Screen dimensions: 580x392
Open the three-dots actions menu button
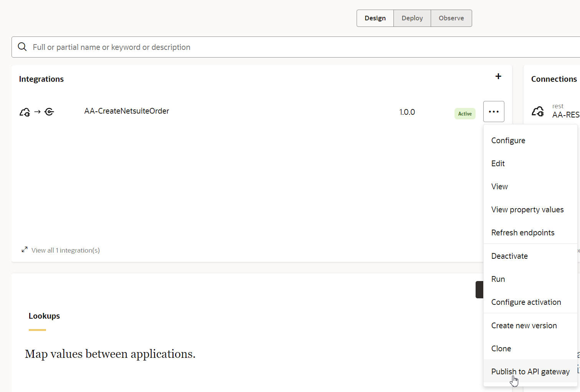pyautogui.click(x=494, y=112)
